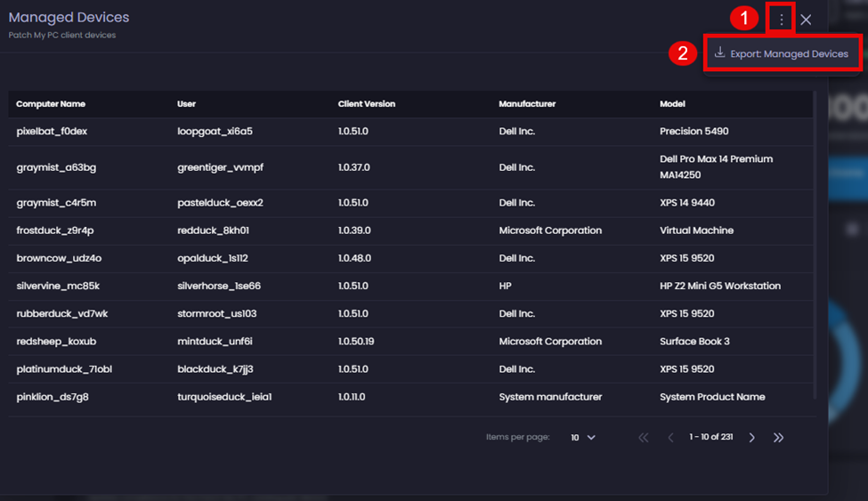This screenshot has width=868, height=501.
Task: Choose Export: Managed Devices menu entry
Action: coord(783,53)
